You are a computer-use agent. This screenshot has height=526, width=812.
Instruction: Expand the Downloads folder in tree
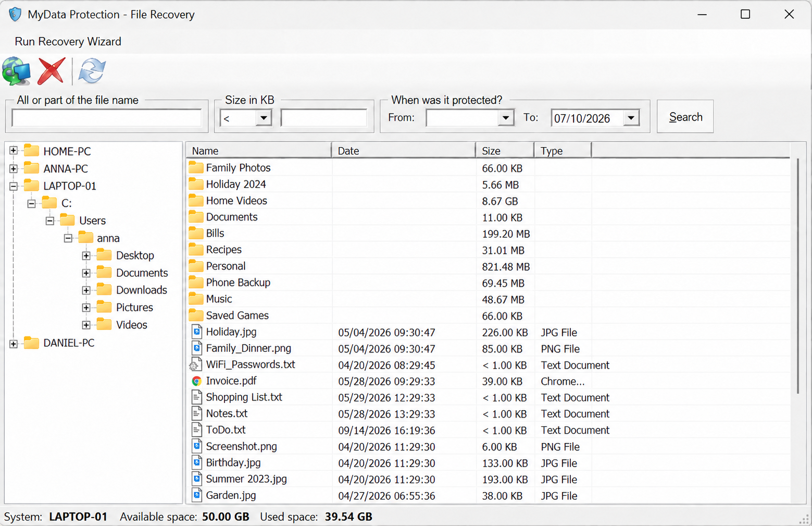86,290
